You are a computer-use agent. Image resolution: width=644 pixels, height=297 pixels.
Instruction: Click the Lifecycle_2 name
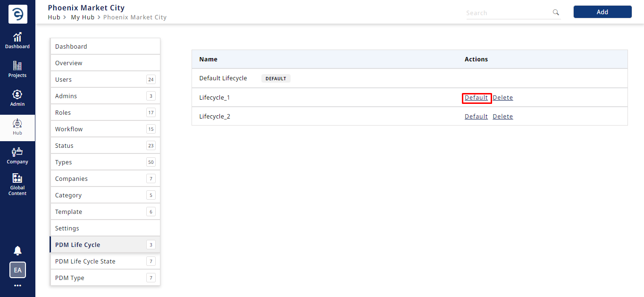[x=215, y=117]
